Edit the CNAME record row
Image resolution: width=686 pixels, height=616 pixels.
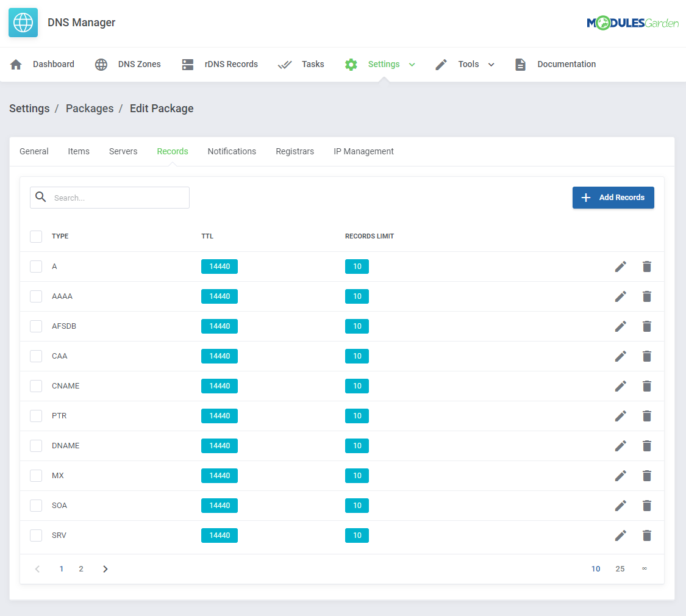click(x=620, y=386)
